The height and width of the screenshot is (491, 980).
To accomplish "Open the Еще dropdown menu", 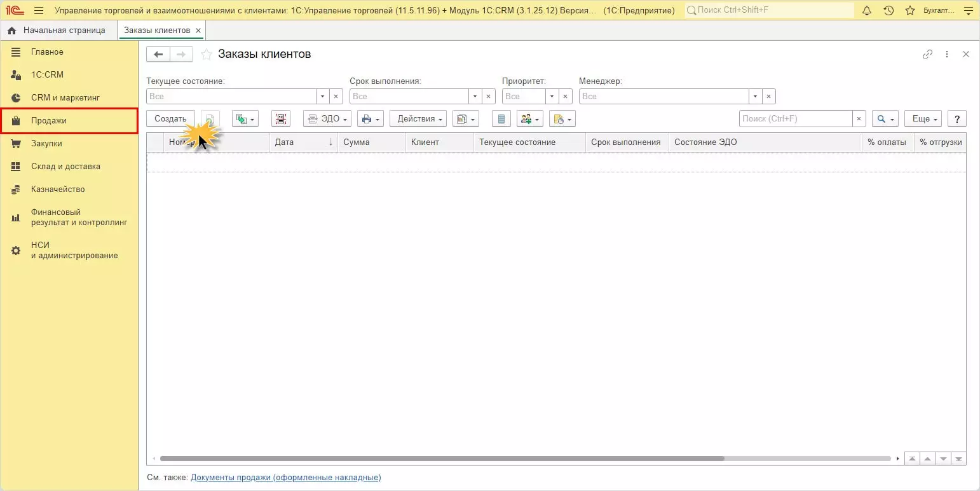I will pos(923,119).
